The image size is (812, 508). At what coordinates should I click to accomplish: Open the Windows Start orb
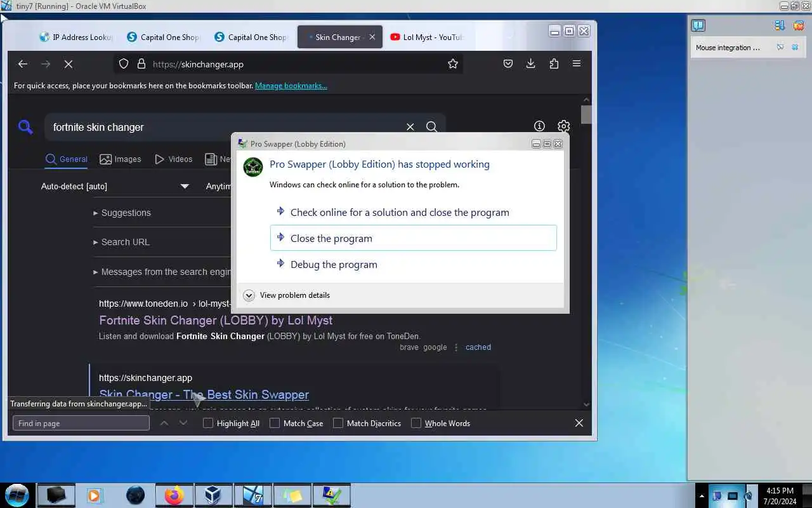17,495
